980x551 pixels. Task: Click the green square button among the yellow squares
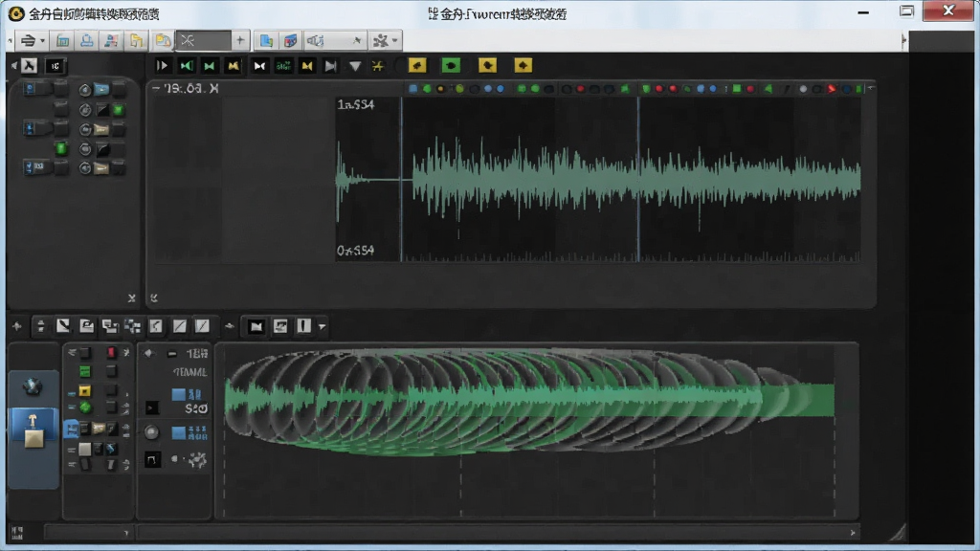tap(451, 65)
